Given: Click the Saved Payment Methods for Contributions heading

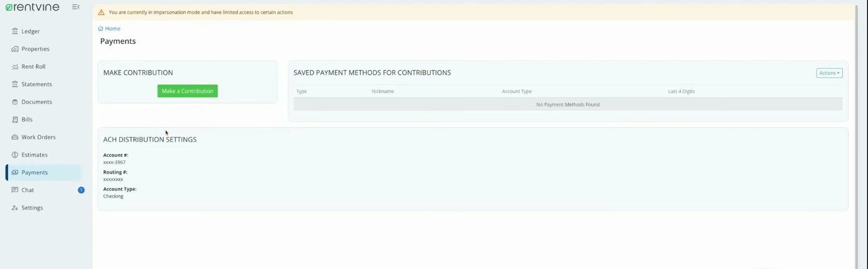Looking at the screenshot, I should (372, 73).
